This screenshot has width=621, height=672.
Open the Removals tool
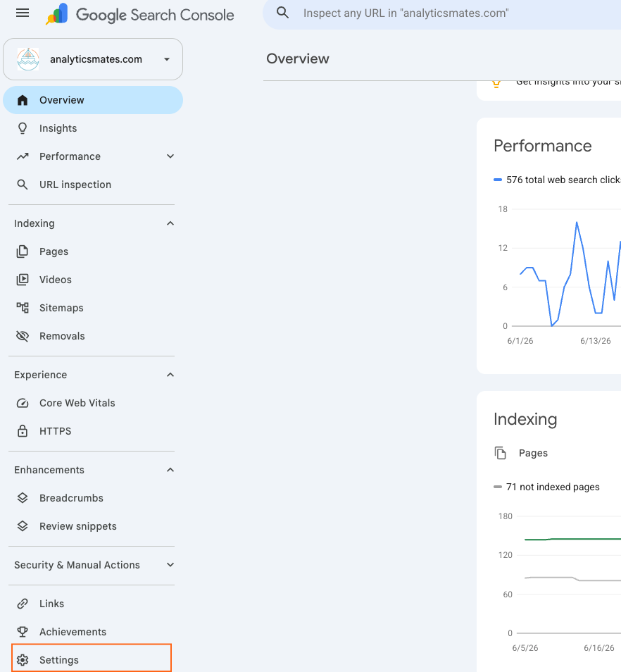[x=93, y=336]
